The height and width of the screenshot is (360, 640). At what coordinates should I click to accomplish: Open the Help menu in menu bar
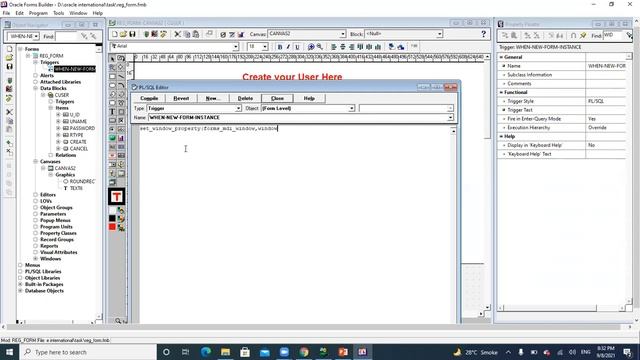tap(98, 13)
